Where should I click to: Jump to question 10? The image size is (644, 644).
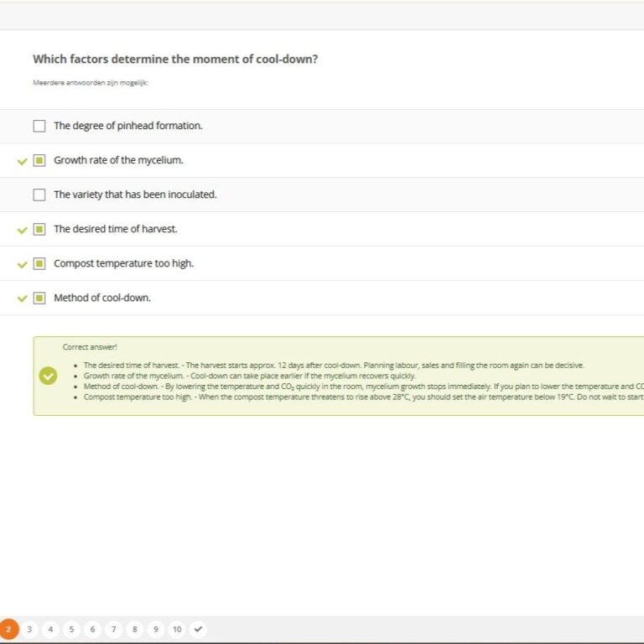pyautogui.click(x=177, y=629)
